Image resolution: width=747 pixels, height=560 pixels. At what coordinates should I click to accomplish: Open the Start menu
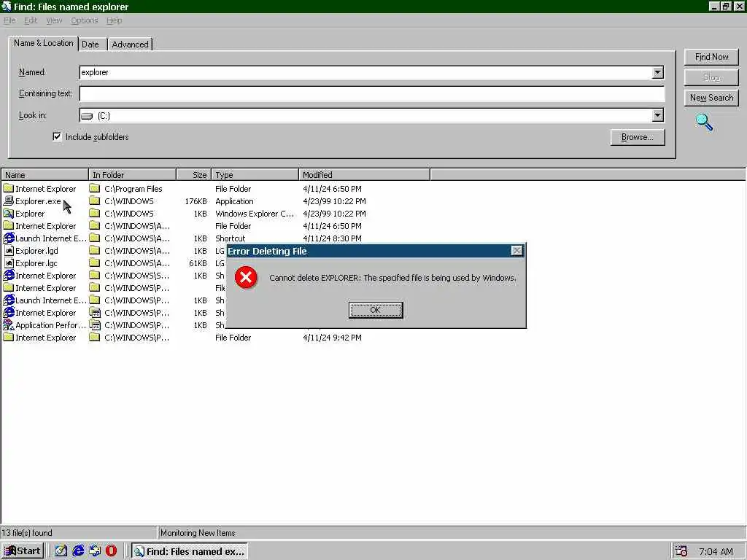[x=23, y=551]
